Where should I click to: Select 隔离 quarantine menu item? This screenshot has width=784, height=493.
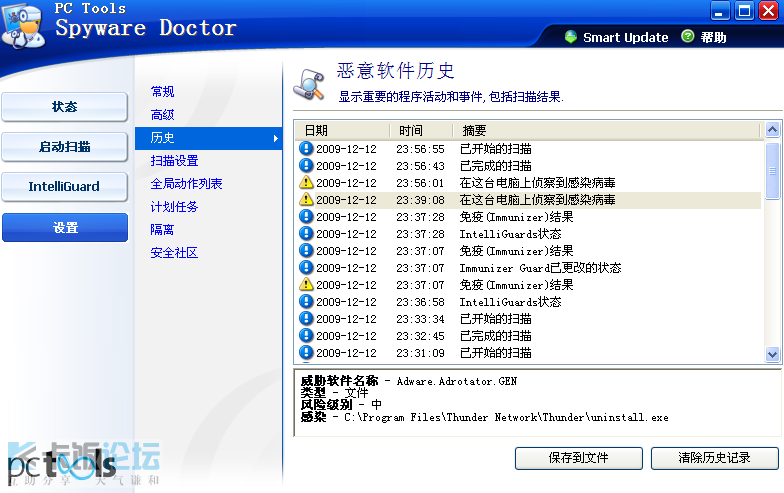[x=162, y=230]
